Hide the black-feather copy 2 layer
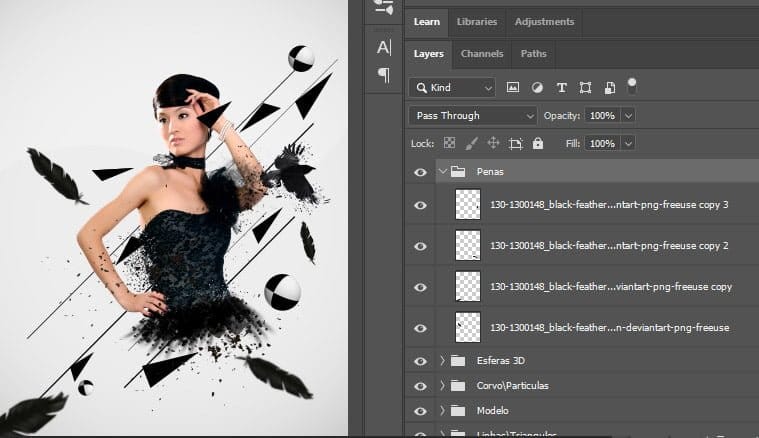Screen dimensions: 759x438 click(420, 246)
